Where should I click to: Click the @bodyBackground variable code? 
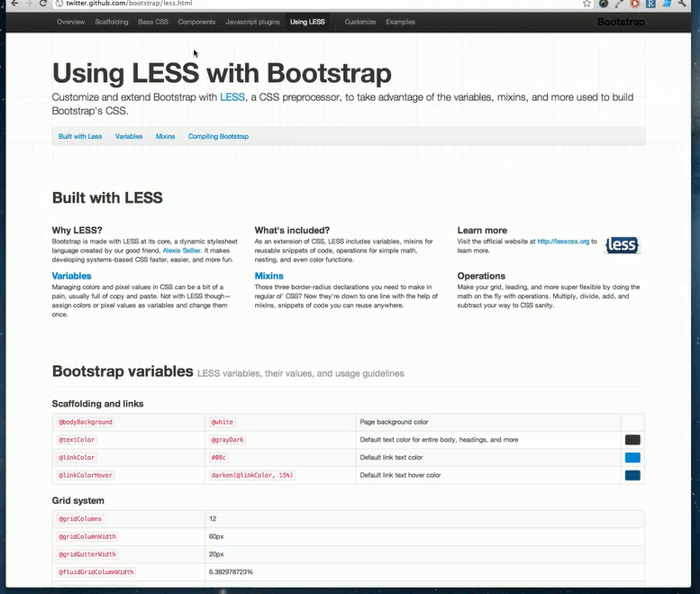pos(86,422)
